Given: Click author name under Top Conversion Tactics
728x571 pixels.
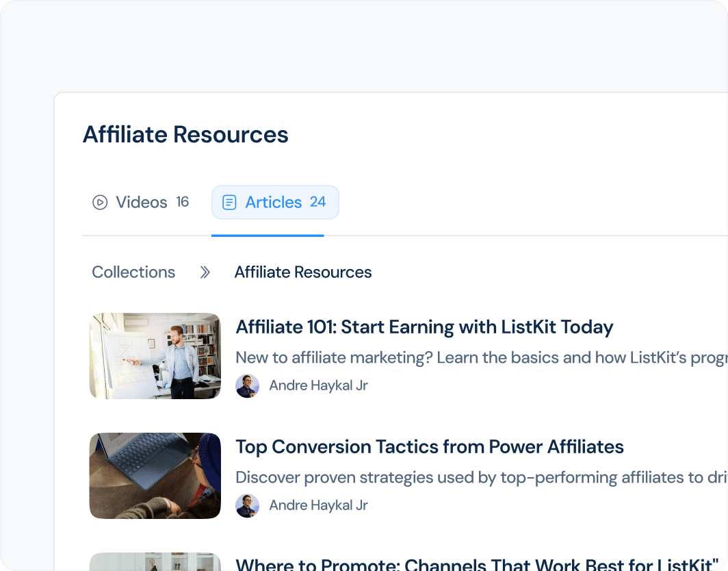Looking at the screenshot, I should (319, 505).
